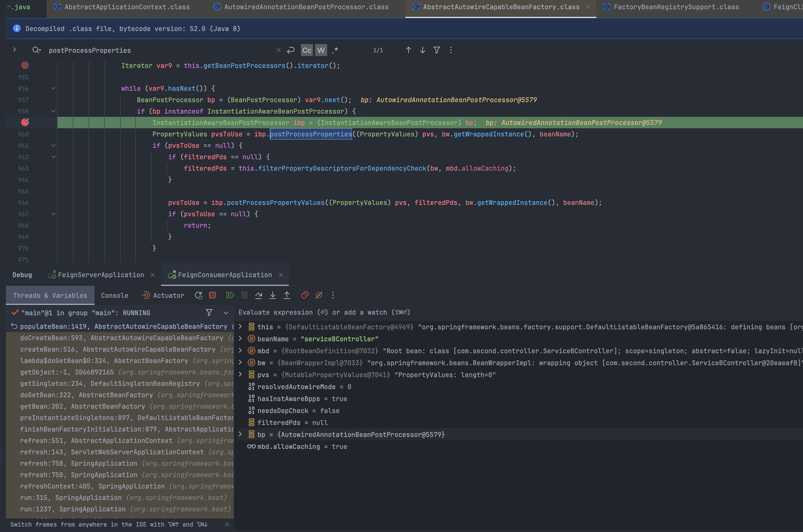The image size is (803, 532).
Task: Expand the replace field chevron
Action: [x=14, y=49]
